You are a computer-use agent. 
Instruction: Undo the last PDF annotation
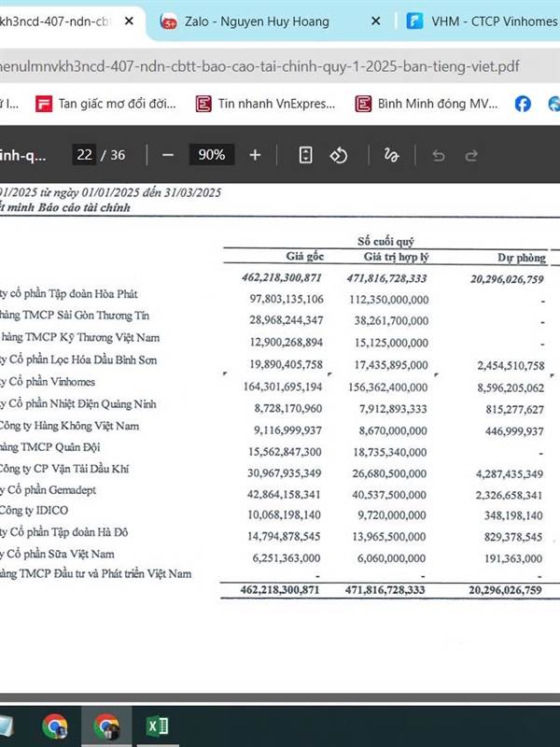(439, 155)
